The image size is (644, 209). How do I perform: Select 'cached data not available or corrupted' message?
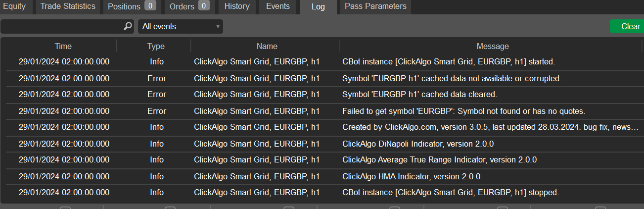(x=452, y=78)
